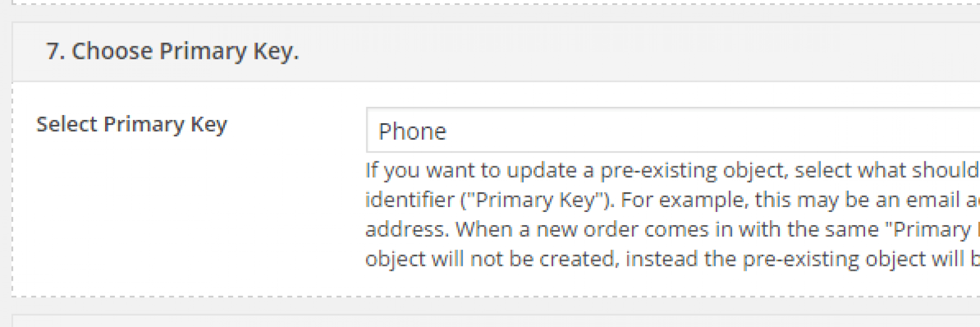Select the word Phone inside the dropdown
The height and width of the screenshot is (327, 980).
pyautogui.click(x=412, y=131)
